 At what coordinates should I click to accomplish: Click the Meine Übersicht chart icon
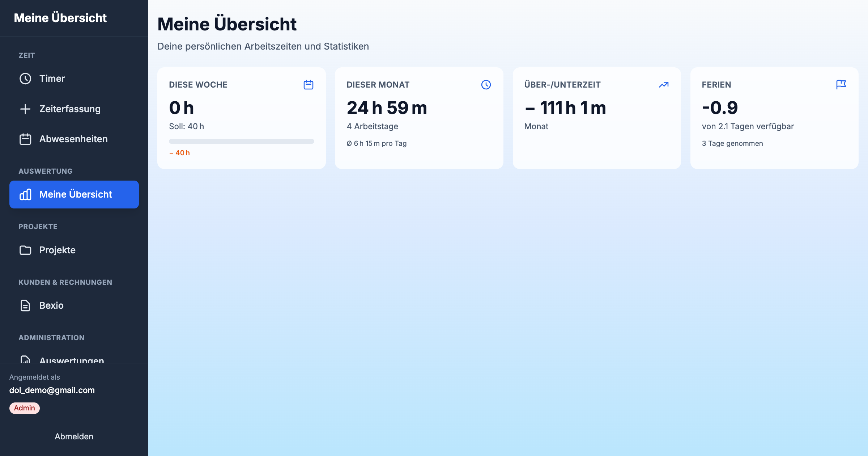[25, 194]
